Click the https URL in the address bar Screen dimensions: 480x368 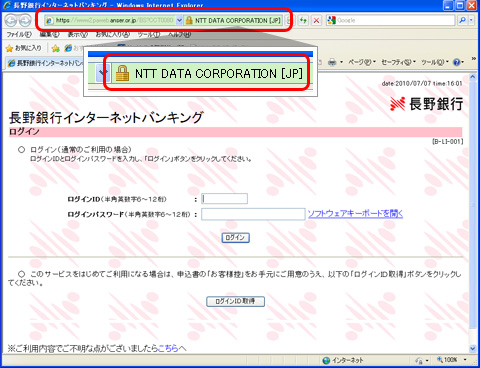[x=114, y=21]
